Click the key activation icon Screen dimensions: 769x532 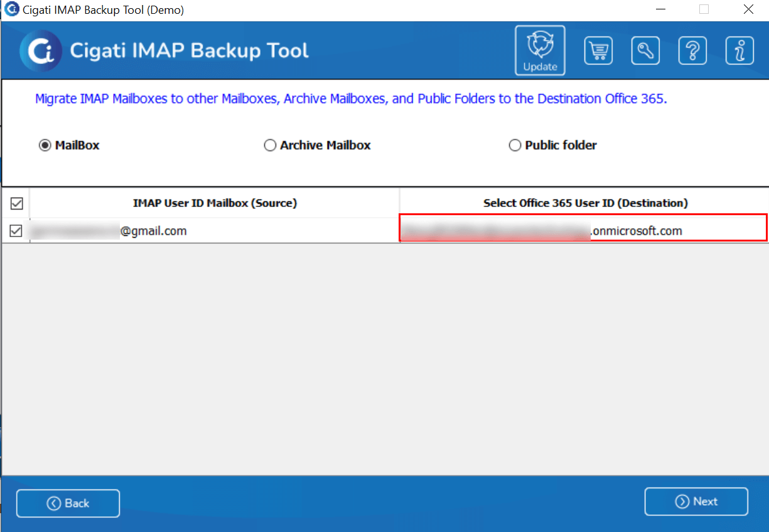point(645,51)
